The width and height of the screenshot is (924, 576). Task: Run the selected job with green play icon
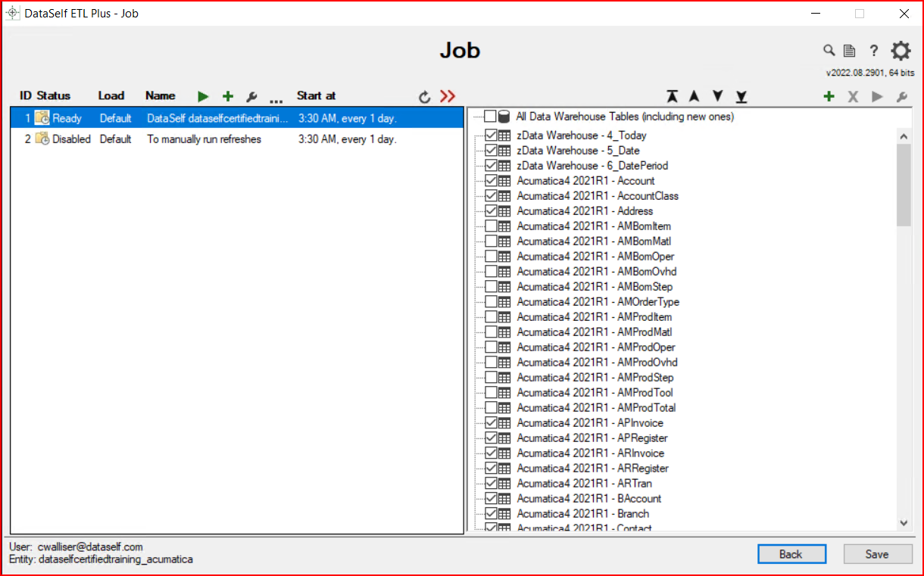tap(203, 96)
